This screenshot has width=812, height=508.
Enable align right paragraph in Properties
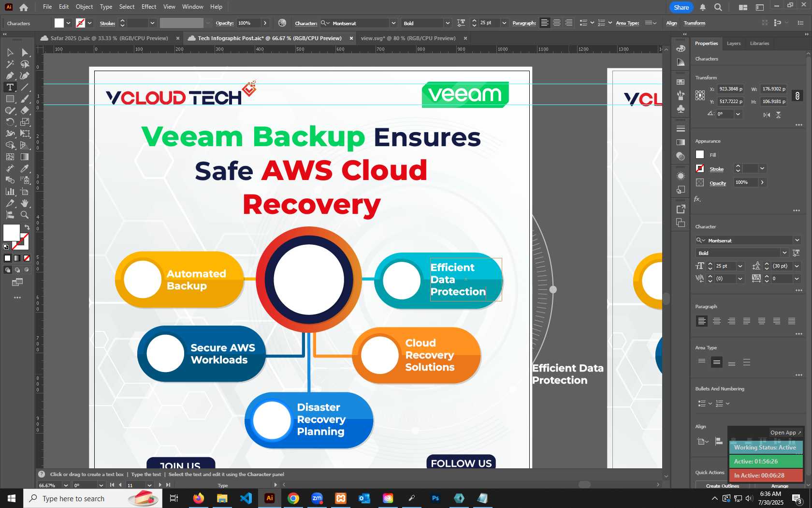732,321
